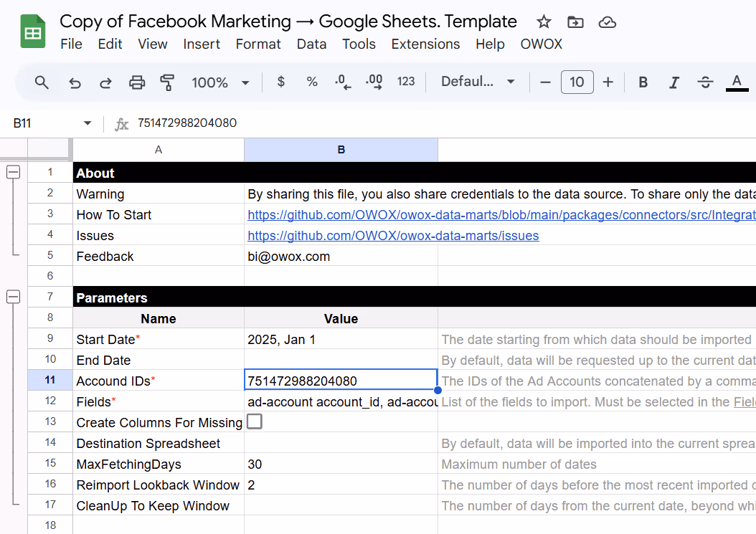The height and width of the screenshot is (534, 756).
Task: Select MaxFetchingDays value 30
Action: (x=341, y=464)
